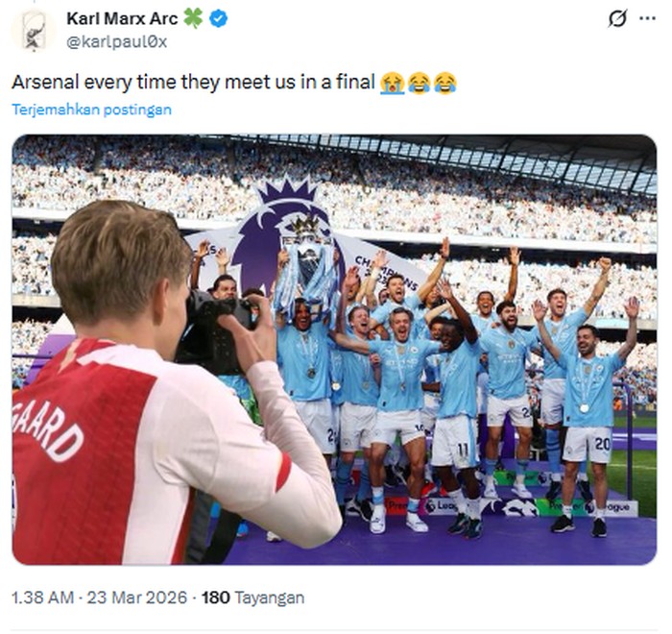Click the first tears-of-joy emoji
Image resolution: width=672 pixels, height=634 pixels.
(419, 83)
